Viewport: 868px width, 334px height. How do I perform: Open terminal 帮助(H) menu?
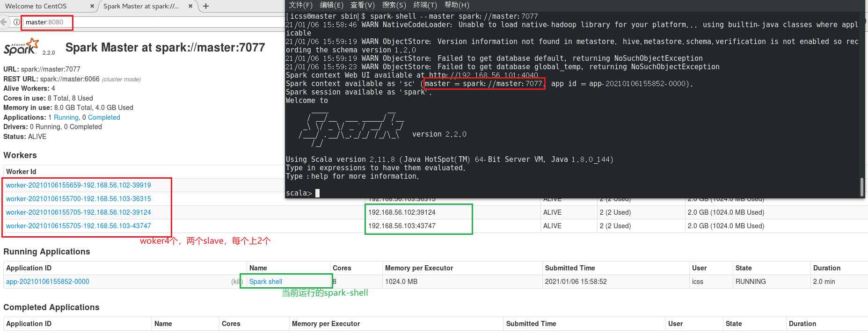457,5
